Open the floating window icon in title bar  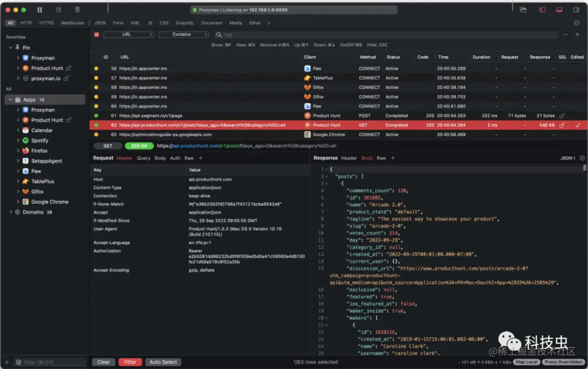point(523,10)
